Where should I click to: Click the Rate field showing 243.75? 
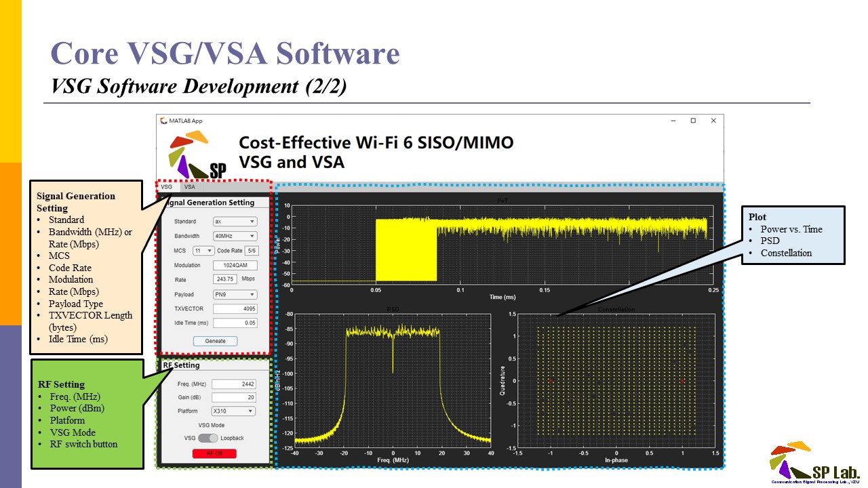(224, 279)
